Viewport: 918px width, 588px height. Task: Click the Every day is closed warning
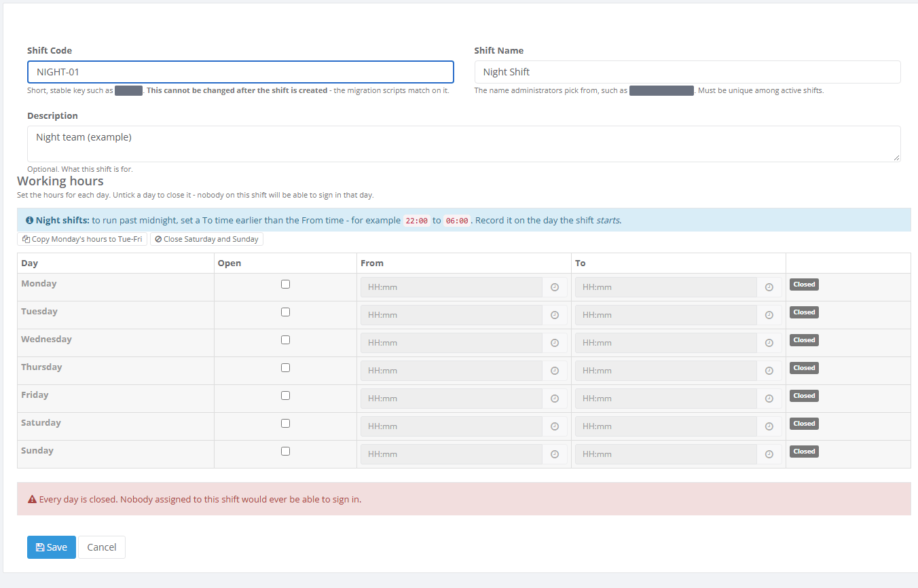pyautogui.click(x=464, y=499)
